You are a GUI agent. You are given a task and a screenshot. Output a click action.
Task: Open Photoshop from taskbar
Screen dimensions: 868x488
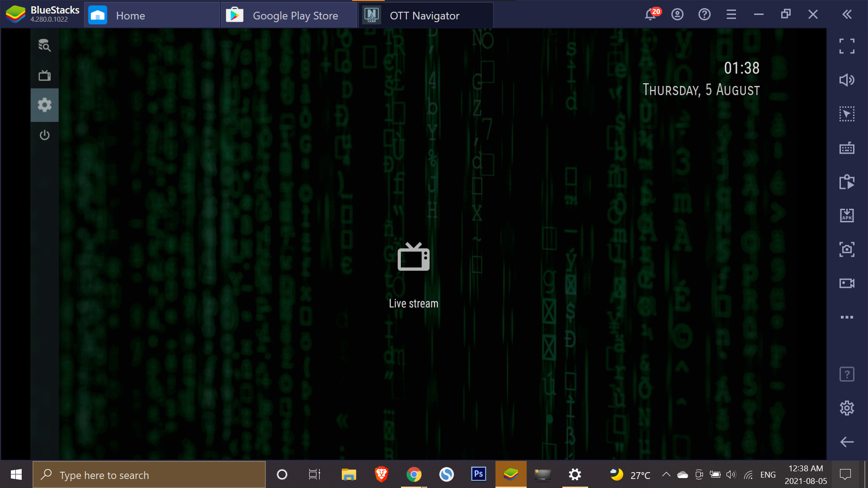478,474
